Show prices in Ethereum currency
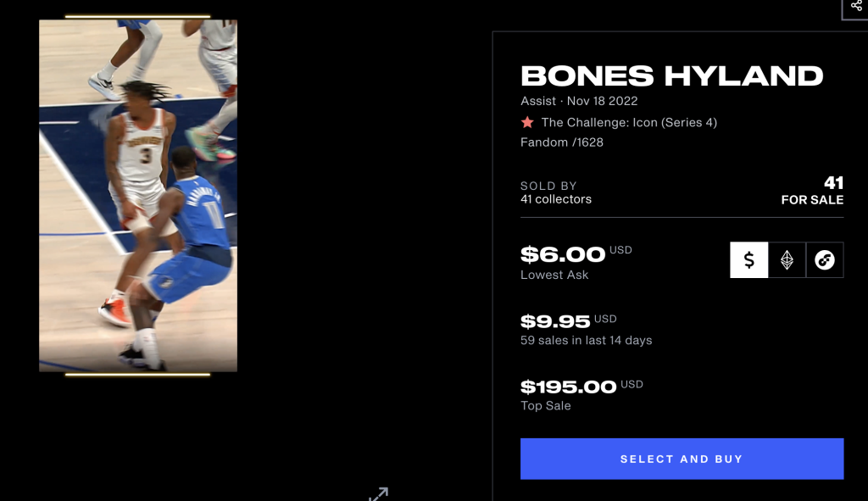The height and width of the screenshot is (501, 868). tap(787, 260)
